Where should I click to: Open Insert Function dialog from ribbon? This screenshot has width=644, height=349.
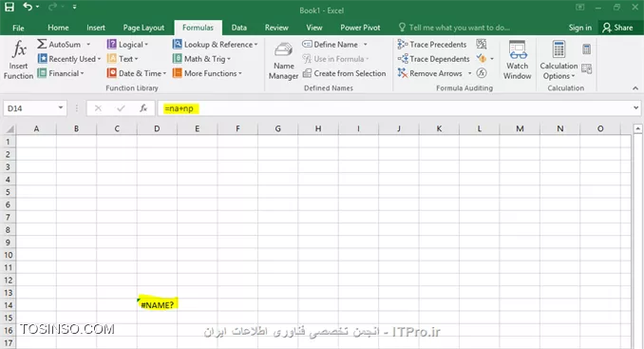[18, 60]
